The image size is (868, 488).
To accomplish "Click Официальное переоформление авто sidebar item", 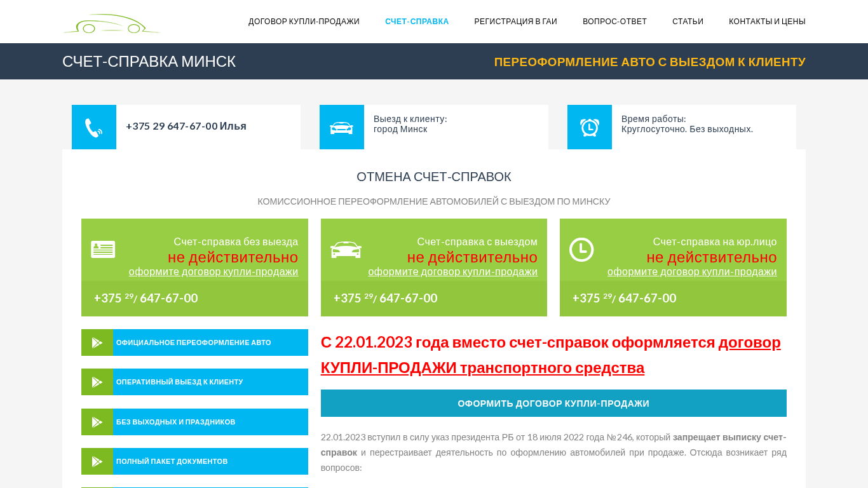I will point(194,342).
